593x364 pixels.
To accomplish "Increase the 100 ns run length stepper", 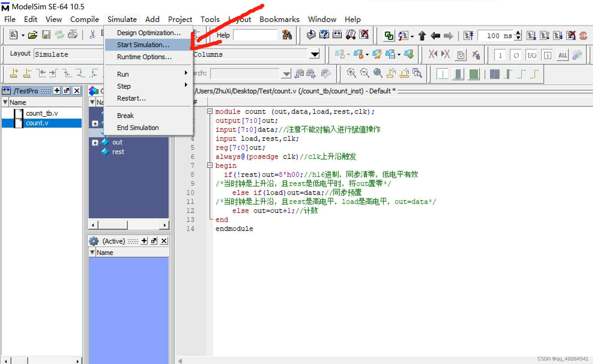I will (x=518, y=33).
